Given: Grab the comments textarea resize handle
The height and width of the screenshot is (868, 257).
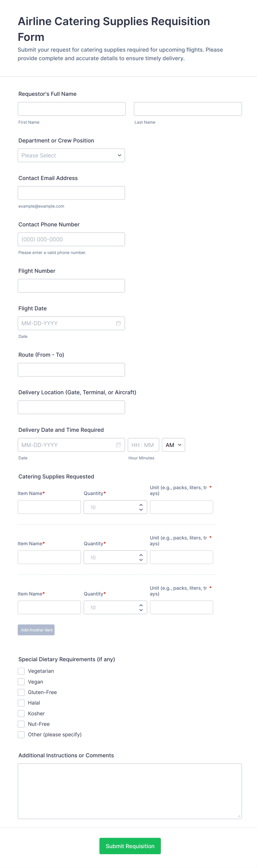Looking at the screenshot, I should click(x=239, y=816).
